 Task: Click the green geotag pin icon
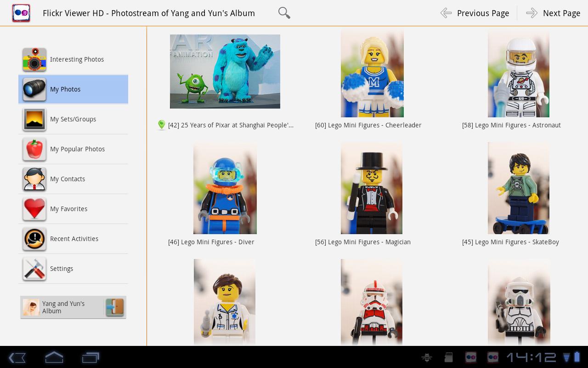(x=161, y=125)
